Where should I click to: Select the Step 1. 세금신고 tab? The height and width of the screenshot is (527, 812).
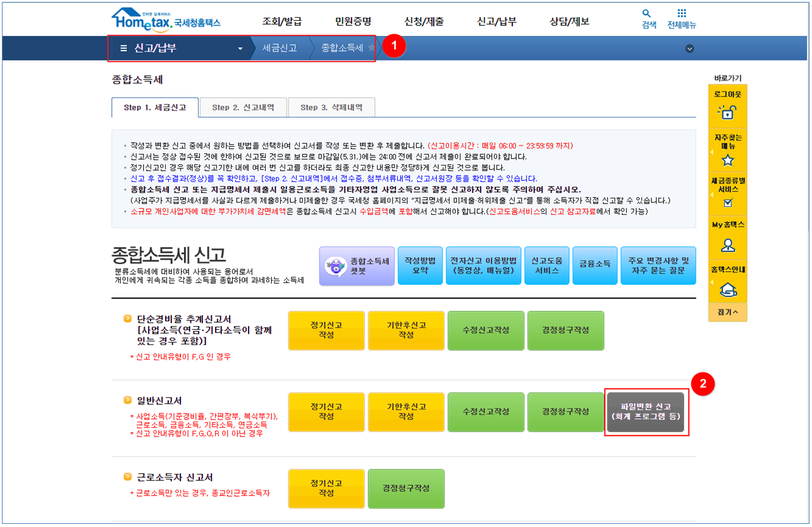point(155,107)
